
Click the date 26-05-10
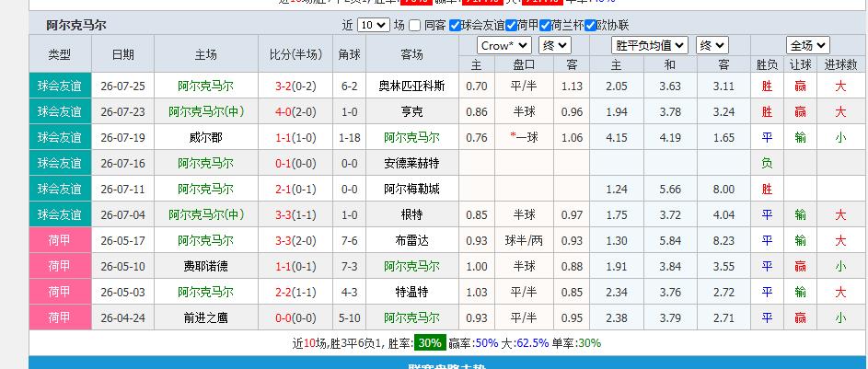[x=123, y=267]
